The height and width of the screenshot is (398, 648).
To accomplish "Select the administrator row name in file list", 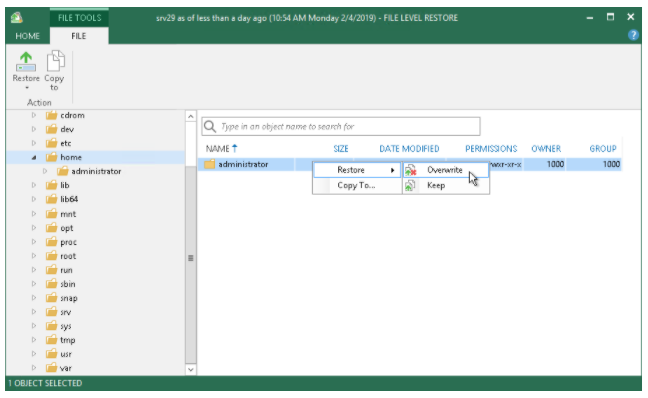I will (x=243, y=164).
